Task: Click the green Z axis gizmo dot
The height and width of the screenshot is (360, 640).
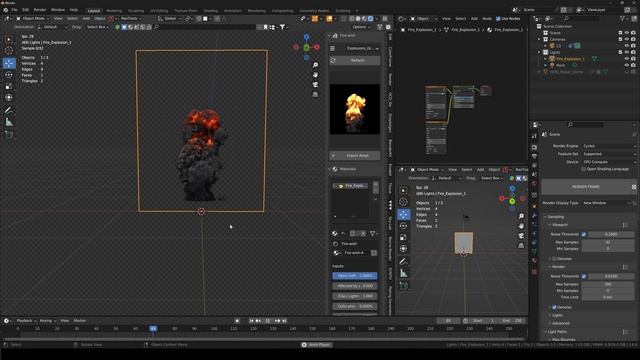Action: (x=307, y=47)
